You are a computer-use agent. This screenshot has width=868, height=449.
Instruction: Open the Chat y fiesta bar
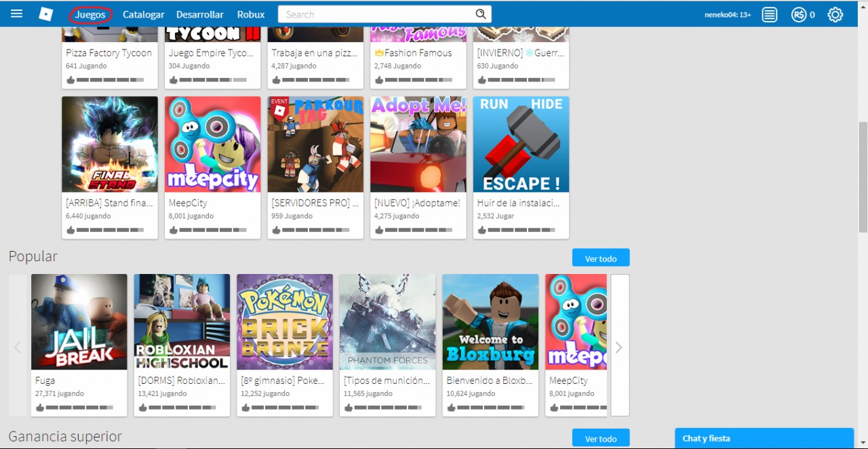[x=764, y=438]
